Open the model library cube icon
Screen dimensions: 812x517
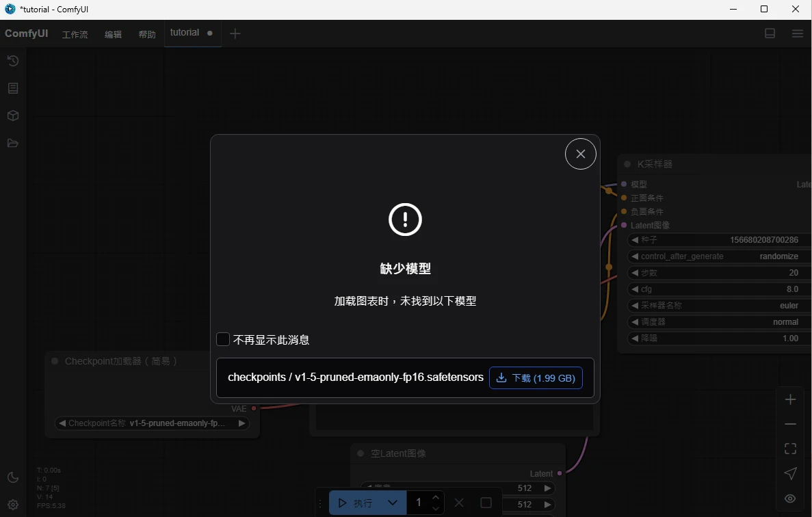(13, 116)
